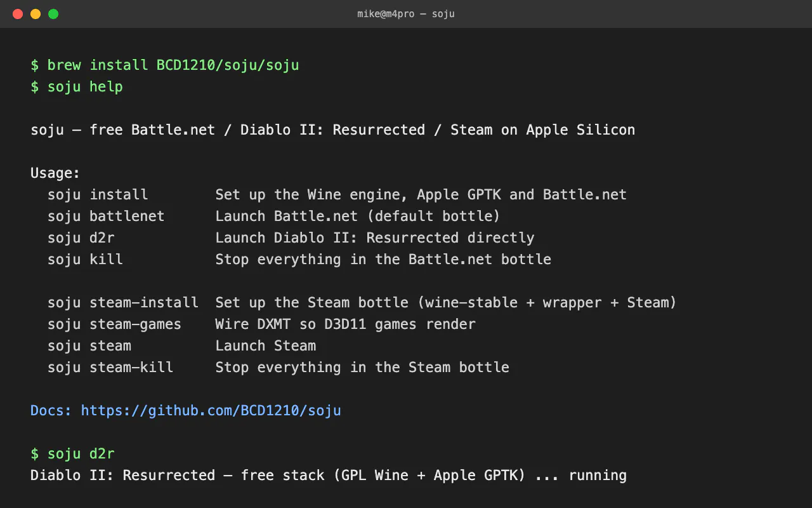Click the yellow minimize window button

(x=36, y=14)
